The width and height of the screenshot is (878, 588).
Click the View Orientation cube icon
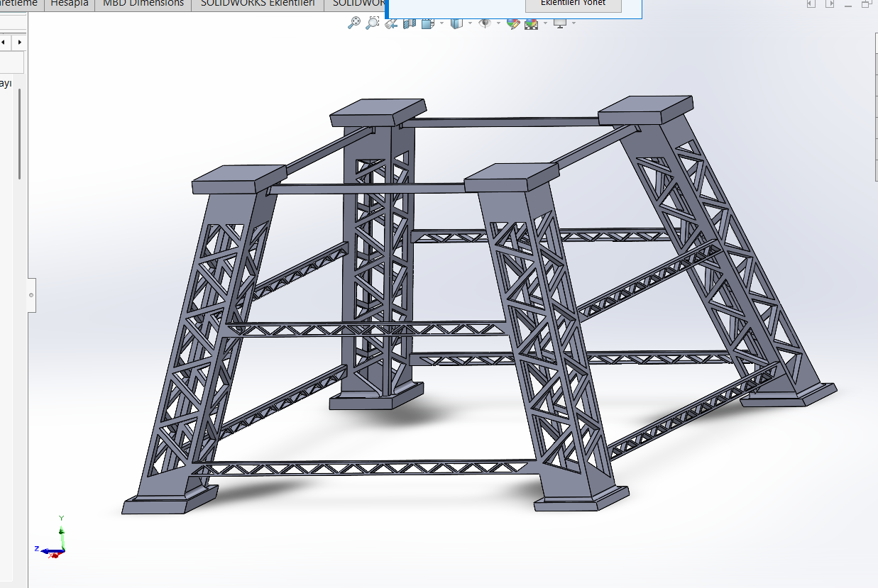tap(428, 23)
